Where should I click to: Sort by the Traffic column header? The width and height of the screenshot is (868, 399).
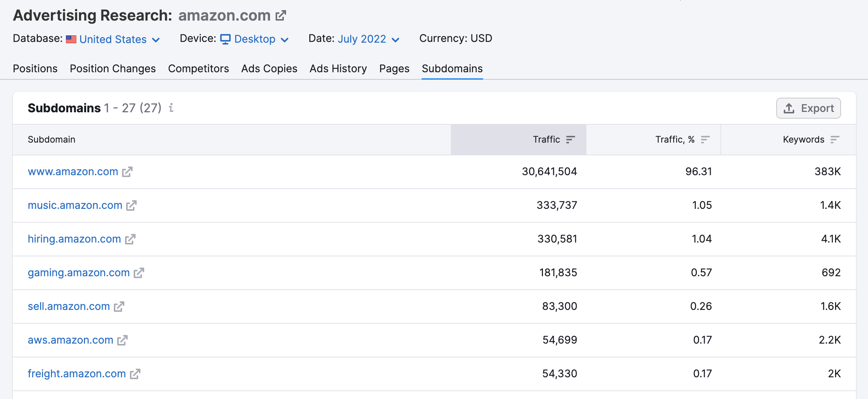coord(519,140)
